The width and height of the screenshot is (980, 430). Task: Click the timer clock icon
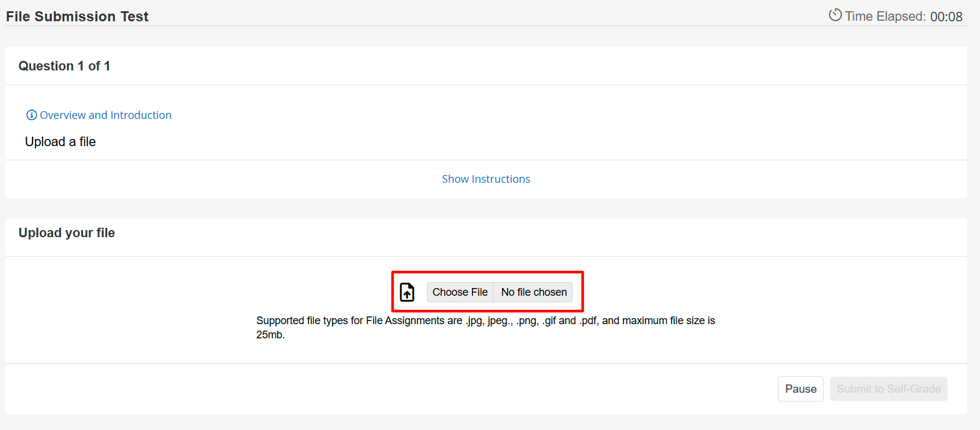click(x=835, y=15)
